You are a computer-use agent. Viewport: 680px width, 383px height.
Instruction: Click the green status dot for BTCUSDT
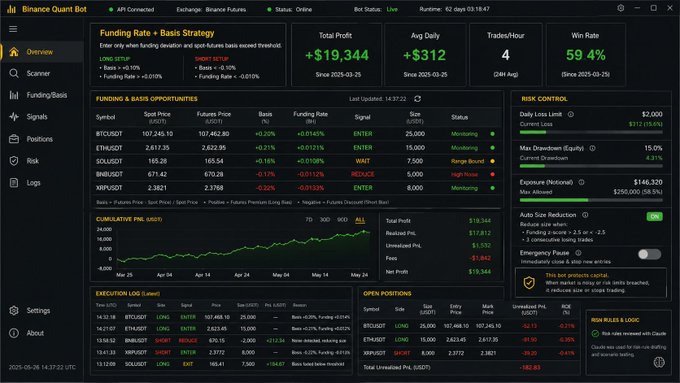tap(492, 134)
